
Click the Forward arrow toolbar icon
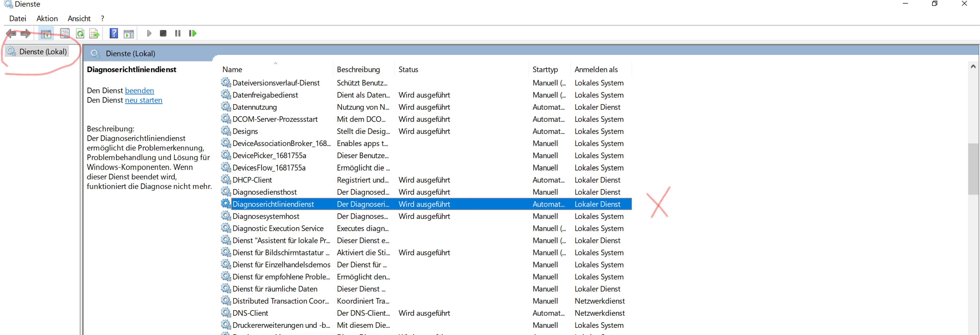point(26,34)
